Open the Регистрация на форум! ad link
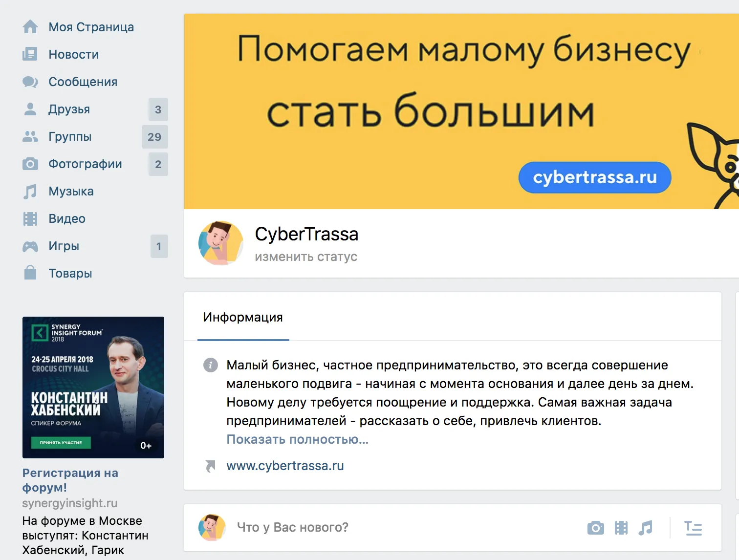Image resolution: width=739 pixels, height=560 pixels. 70,480
